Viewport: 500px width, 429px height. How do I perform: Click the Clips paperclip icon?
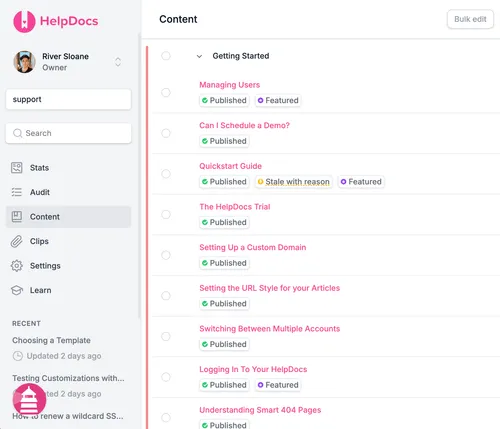coord(17,241)
